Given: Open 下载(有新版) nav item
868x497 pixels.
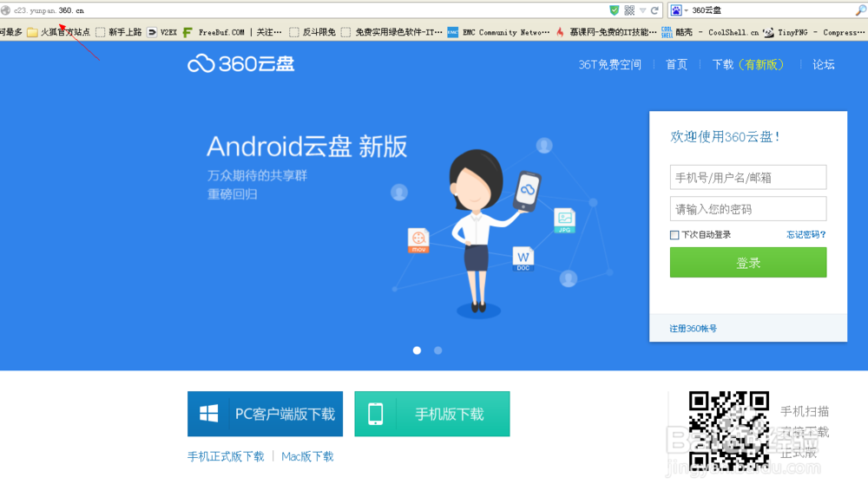Looking at the screenshot, I should [x=748, y=65].
